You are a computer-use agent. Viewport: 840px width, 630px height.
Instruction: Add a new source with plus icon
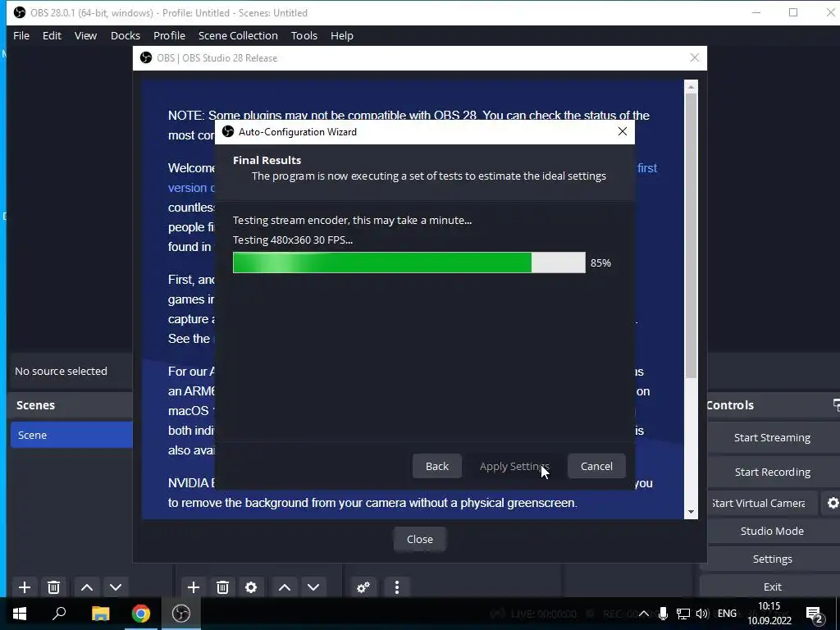(x=194, y=587)
